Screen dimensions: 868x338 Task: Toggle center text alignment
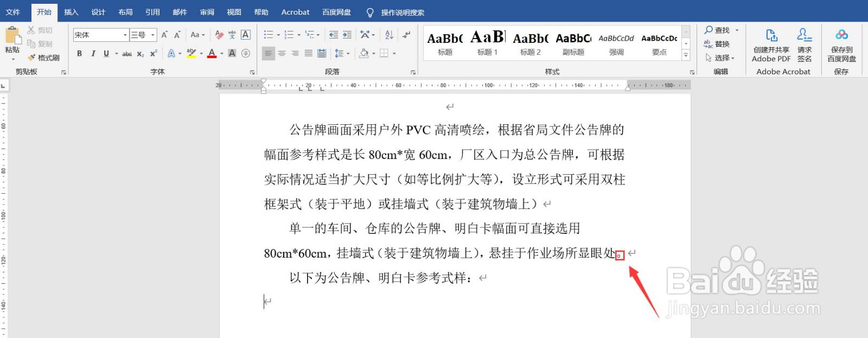[282, 53]
